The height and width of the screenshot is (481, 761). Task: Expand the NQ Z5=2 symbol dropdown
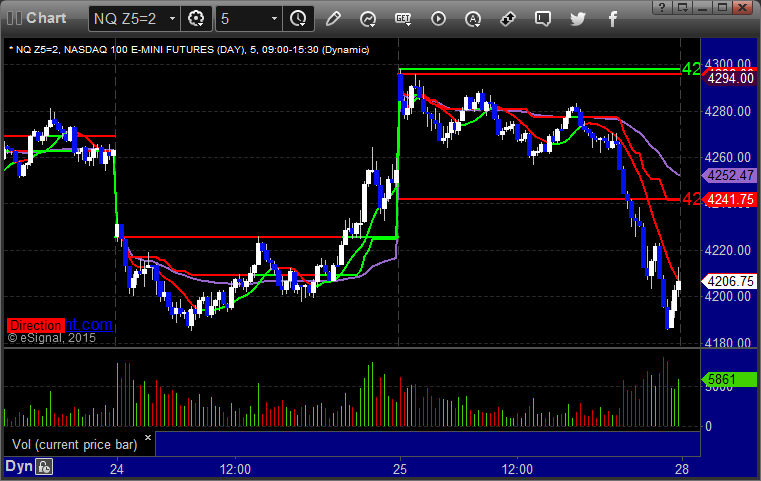(172, 18)
